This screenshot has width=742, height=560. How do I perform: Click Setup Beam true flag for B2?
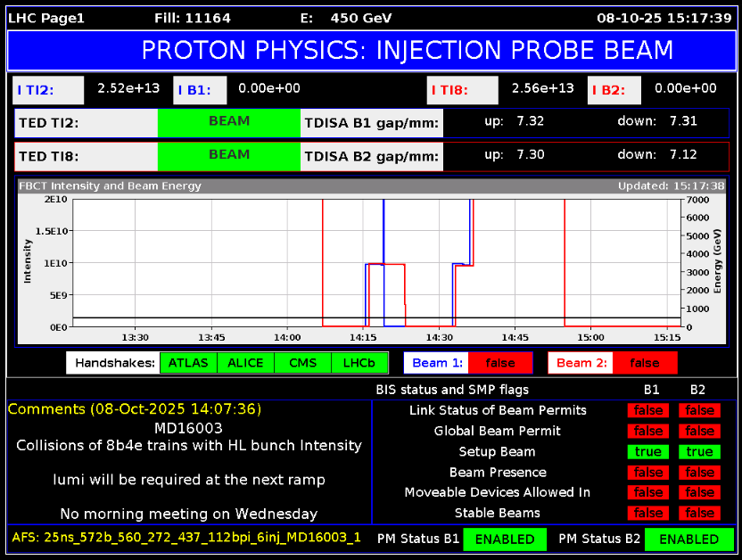[699, 452]
